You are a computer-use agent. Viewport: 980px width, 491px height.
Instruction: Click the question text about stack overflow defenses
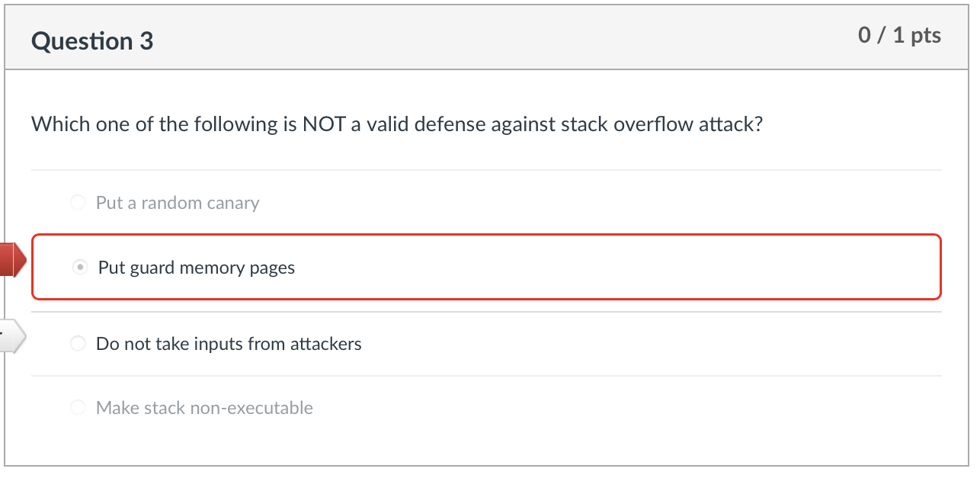[x=396, y=124]
